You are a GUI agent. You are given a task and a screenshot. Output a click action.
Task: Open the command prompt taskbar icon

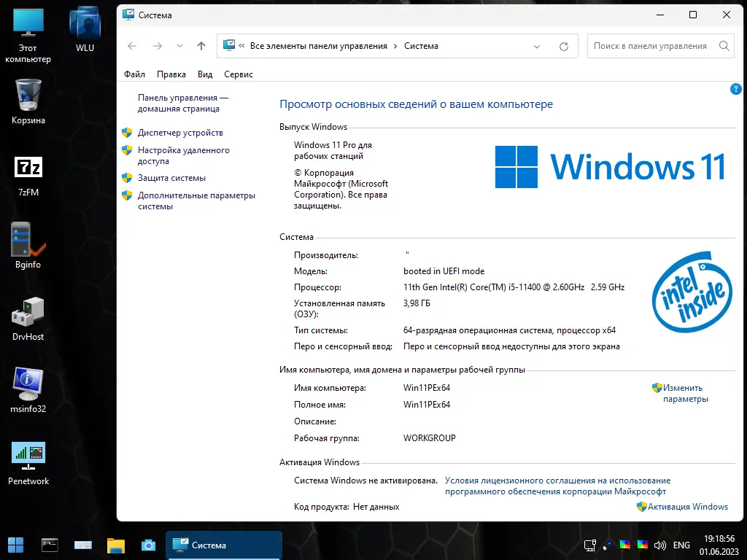click(x=50, y=545)
